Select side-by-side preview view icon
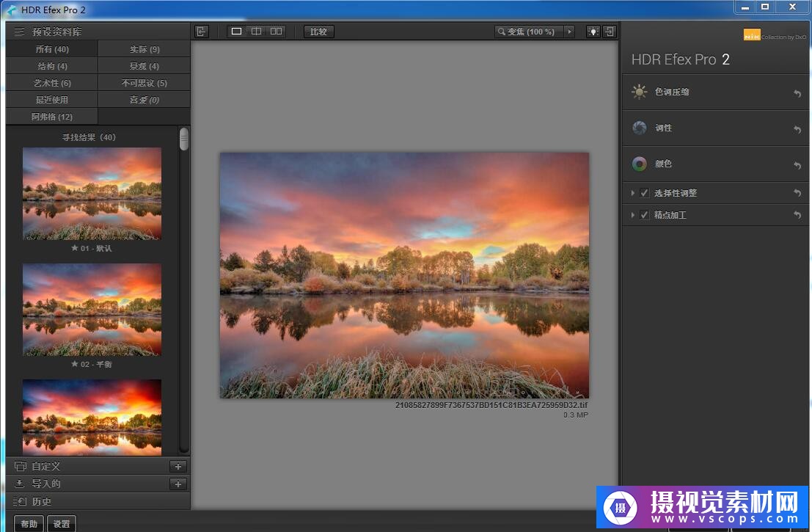This screenshot has height=532, width=812. [x=276, y=32]
